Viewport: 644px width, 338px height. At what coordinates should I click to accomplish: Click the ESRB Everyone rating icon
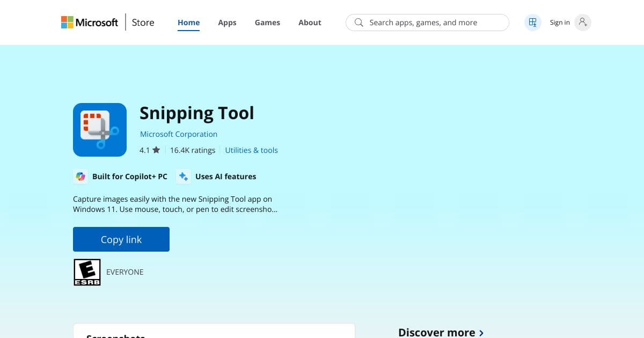[87, 272]
